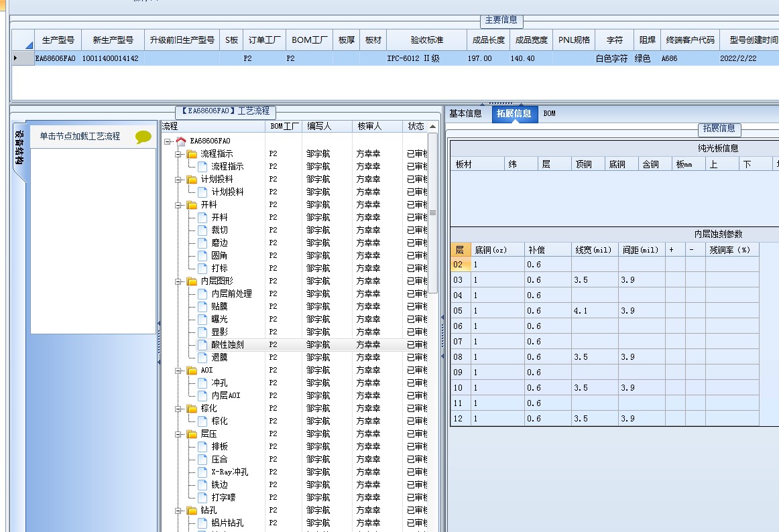Screen dimensions: 779x532
Task: Collapse the 钻孔 folder node
Action: click(x=178, y=511)
